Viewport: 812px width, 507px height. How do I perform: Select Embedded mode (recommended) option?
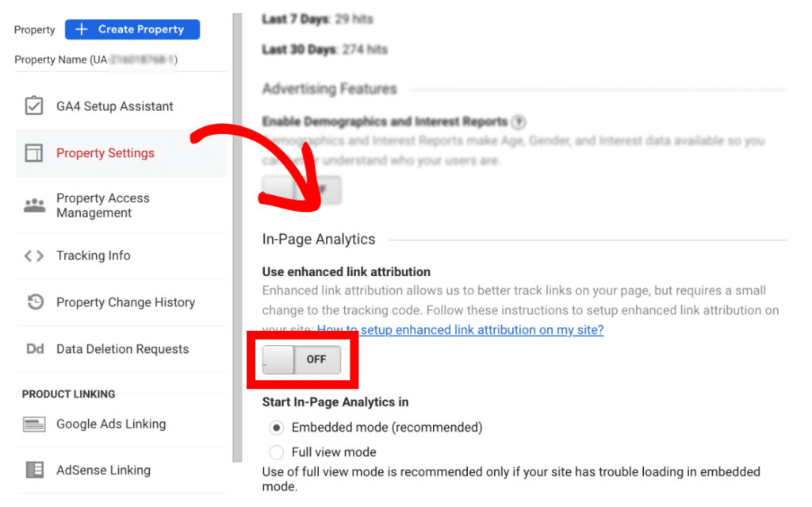(x=276, y=428)
